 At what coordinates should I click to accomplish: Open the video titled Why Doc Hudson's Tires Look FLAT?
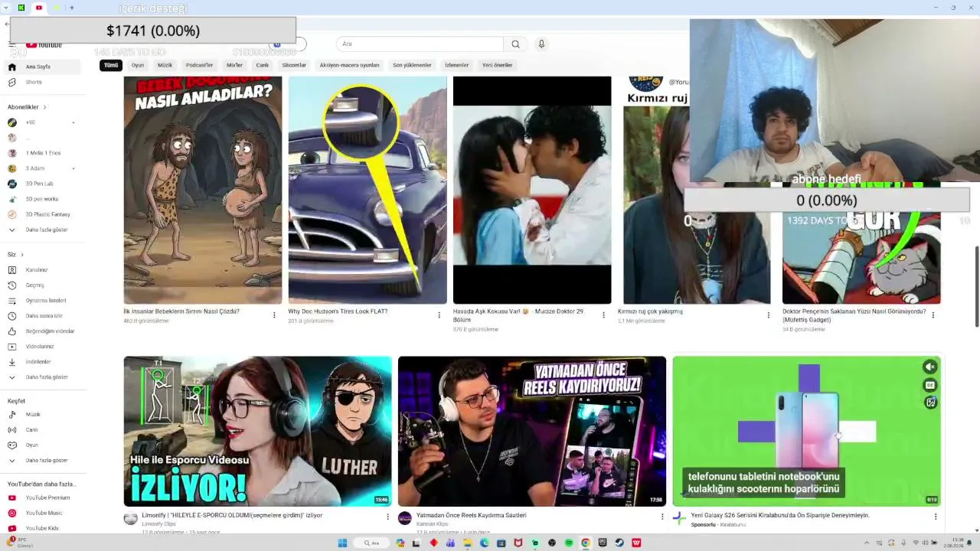[x=338, y=311]
